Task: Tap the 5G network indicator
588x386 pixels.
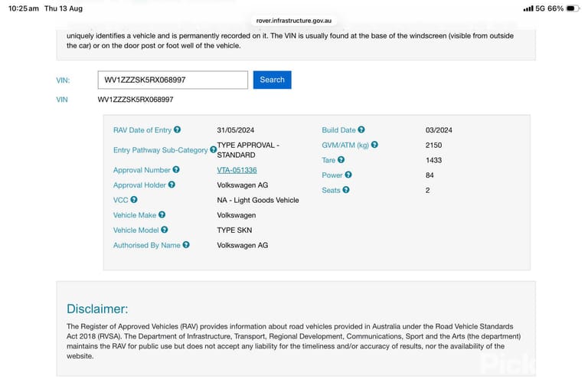Action: tap(541, 8)
